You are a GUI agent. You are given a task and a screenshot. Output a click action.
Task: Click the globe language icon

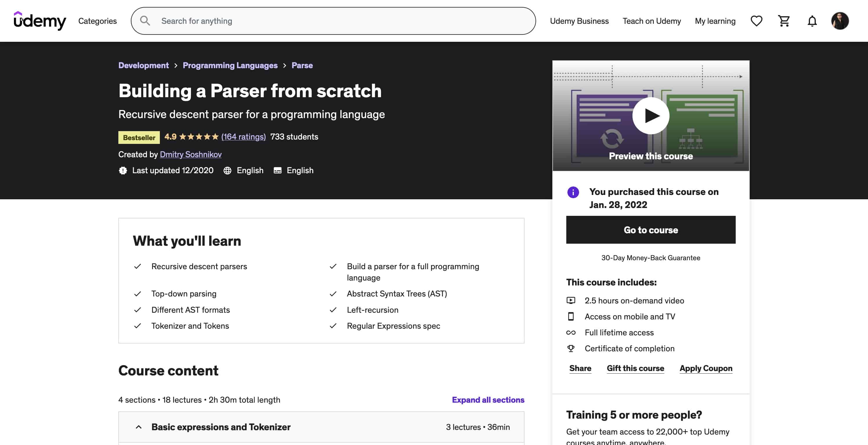227,171
